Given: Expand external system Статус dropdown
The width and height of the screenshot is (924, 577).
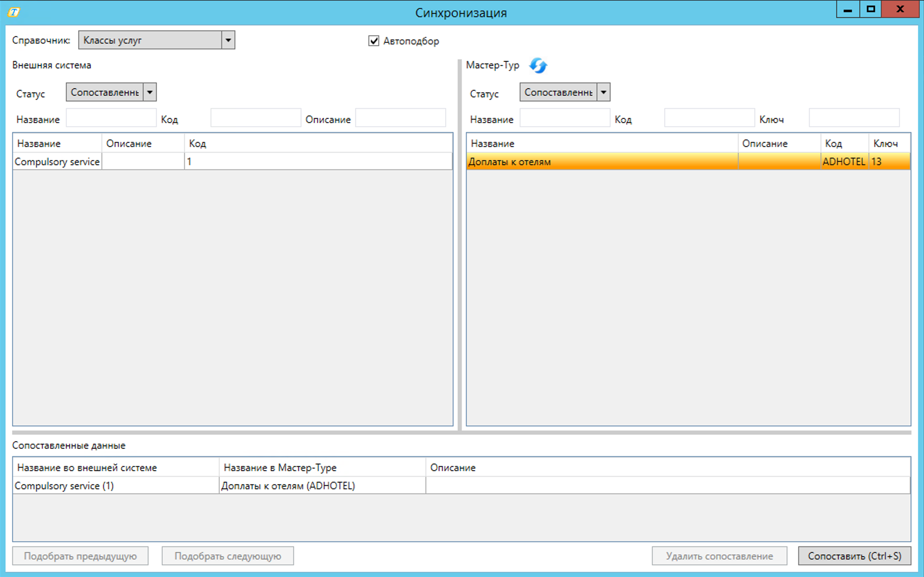Looking at the screenshot, I should (150, 92).
